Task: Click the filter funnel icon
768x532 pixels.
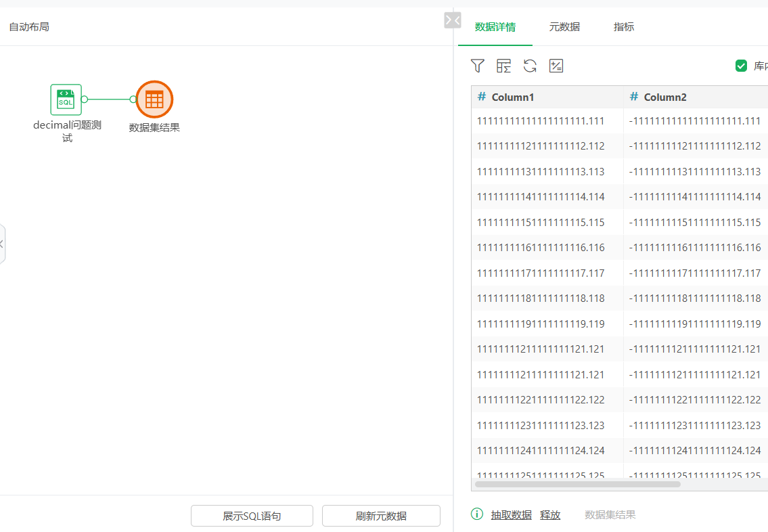Action: 478,66
